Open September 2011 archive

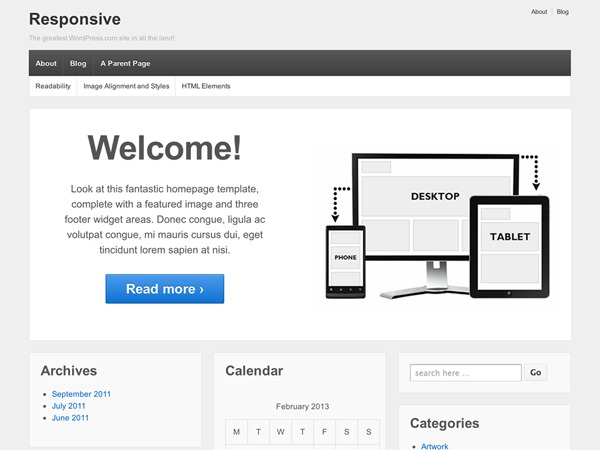[x=81, y=394]
